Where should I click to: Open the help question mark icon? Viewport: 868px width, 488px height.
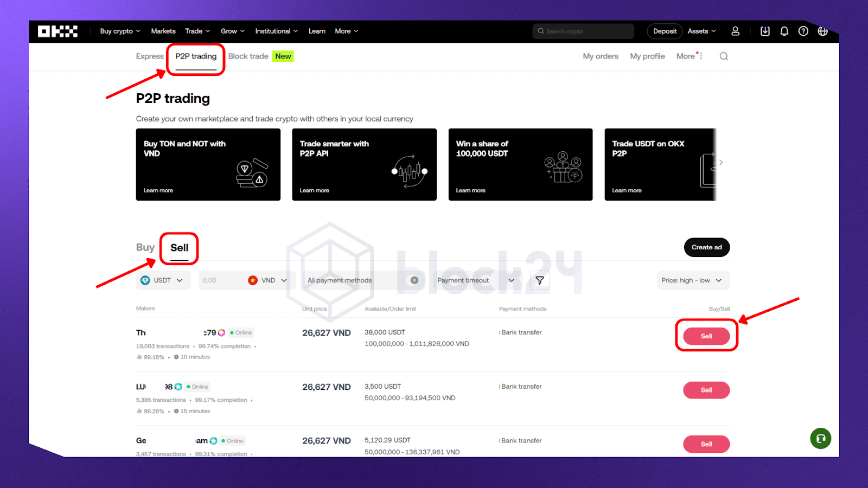click(803, 31)
